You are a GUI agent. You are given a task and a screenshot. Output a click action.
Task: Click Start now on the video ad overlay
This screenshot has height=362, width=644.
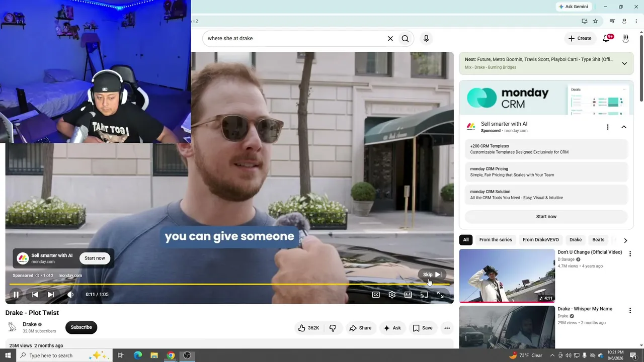pos(95,258)
